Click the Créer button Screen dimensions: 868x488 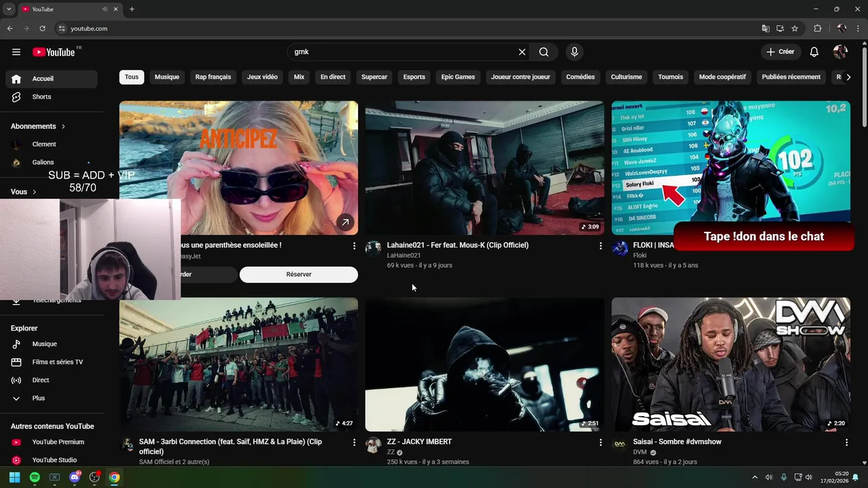pyautogui.click(x=780, y=52)
